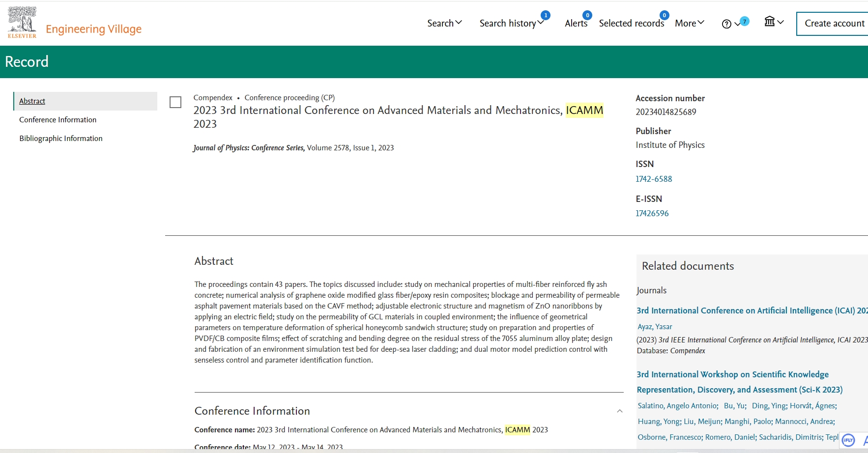Viewport: 868px width, 453px height.
Task: Collapse the Conference Information section
Action: point(620,411)
